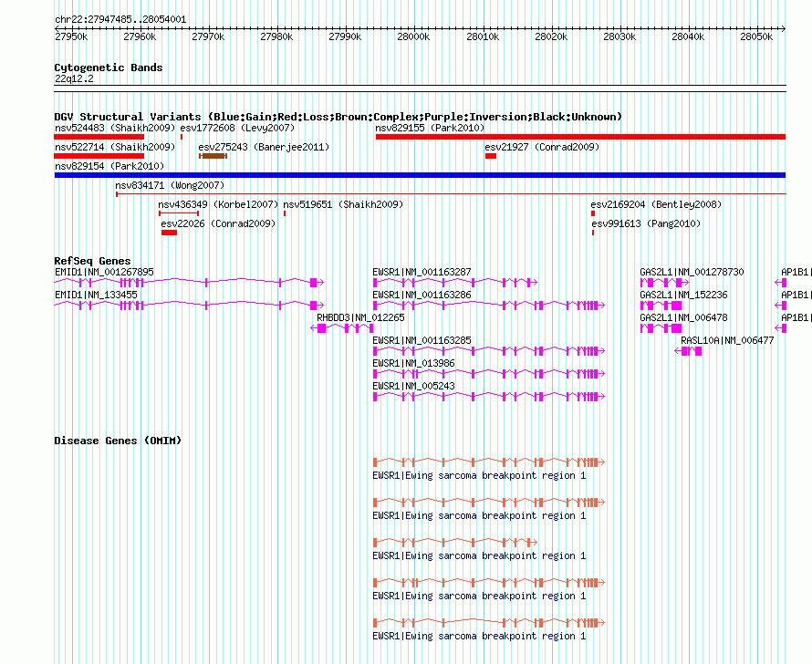
Task: Select the nsv519651 (Shaikh2009) label
Action: (x=343, y=204)
